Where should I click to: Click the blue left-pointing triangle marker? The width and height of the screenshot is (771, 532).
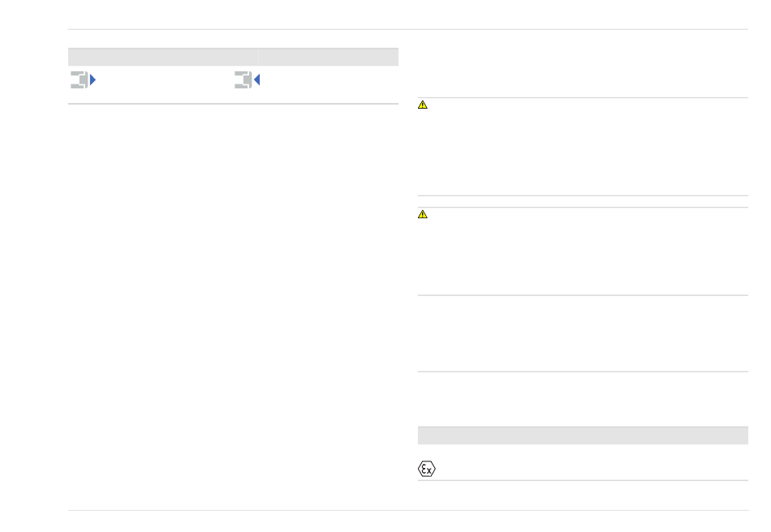tap(256, 79)
